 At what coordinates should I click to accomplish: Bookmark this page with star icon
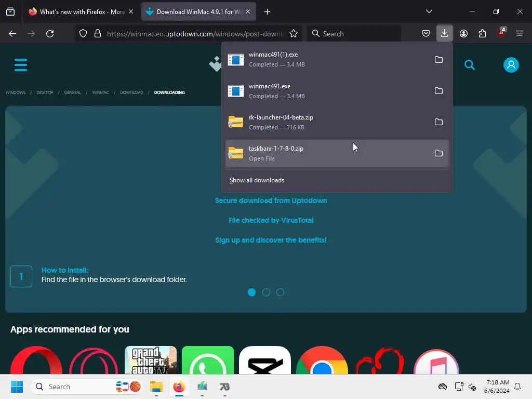(294, 34)
